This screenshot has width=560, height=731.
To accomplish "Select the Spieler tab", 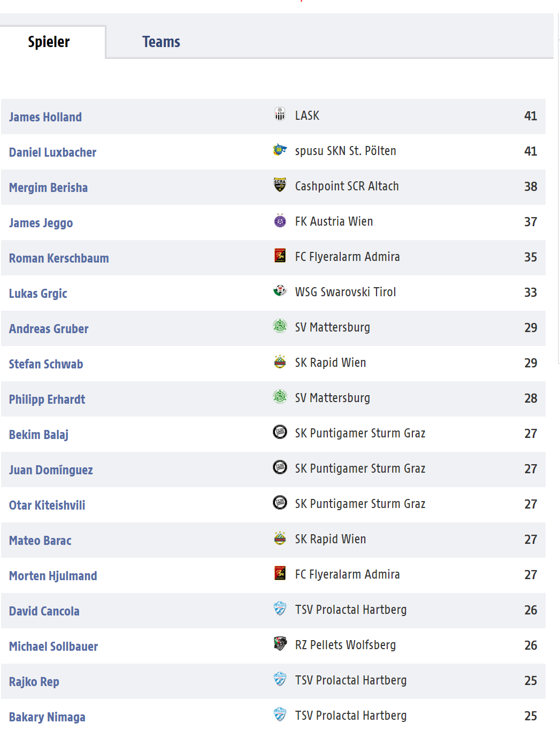I will point(49,42).
